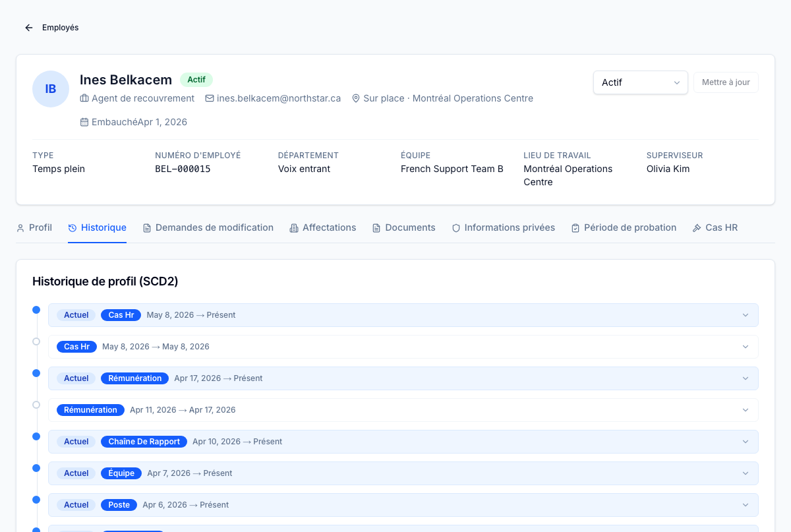
Task: Click the shield icon for Informations privées
Action: tap(456, 227)
